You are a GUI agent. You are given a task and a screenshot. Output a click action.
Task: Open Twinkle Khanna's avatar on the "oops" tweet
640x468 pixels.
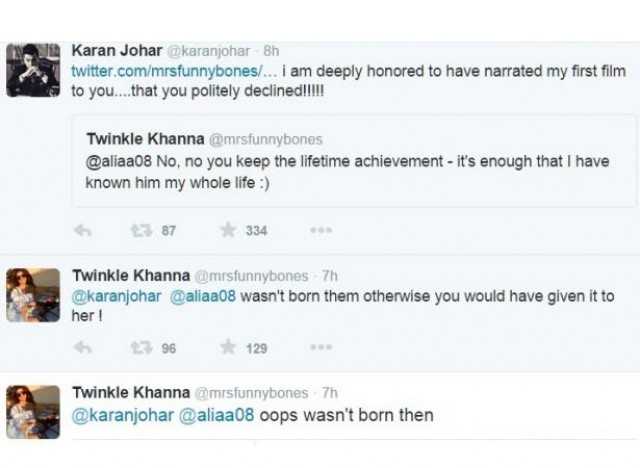pos(33,411)
